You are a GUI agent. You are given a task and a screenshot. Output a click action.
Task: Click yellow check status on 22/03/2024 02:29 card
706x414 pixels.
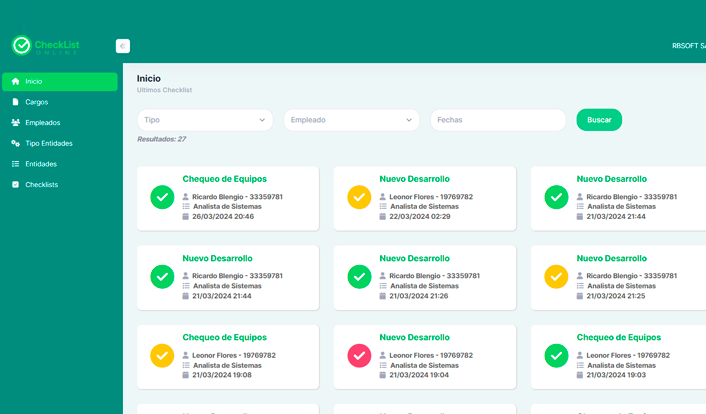(x=359, y=197)
